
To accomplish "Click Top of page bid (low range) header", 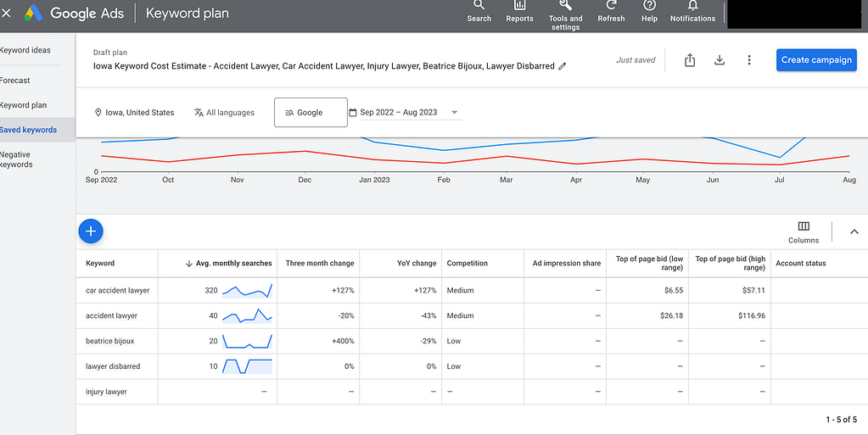I will (649, 263).
